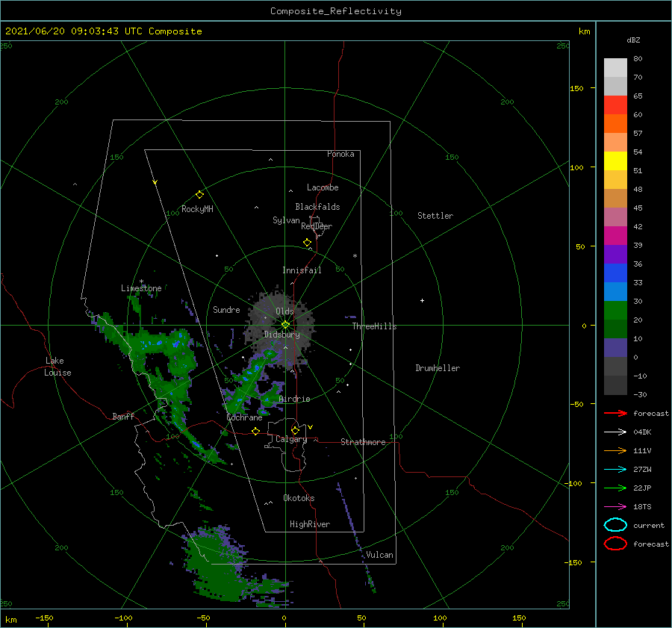Click the asterisk marker above Limestone
Viewport: 672px width, 628px height.
(x=141, y=282)
